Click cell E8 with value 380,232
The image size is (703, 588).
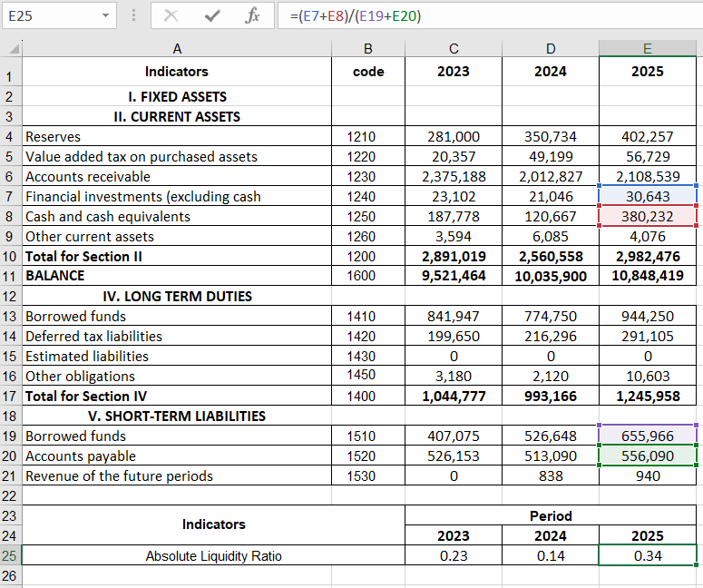pos(648,216)
